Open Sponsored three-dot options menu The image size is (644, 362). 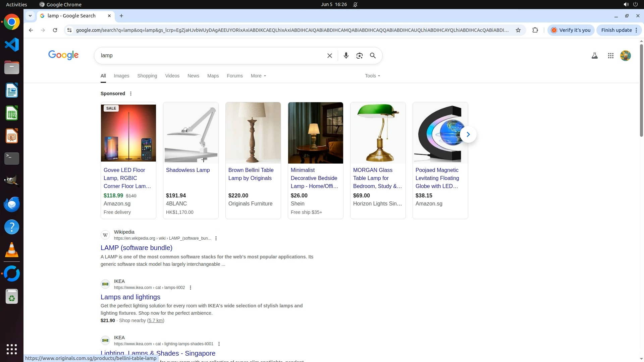[131, 94]
